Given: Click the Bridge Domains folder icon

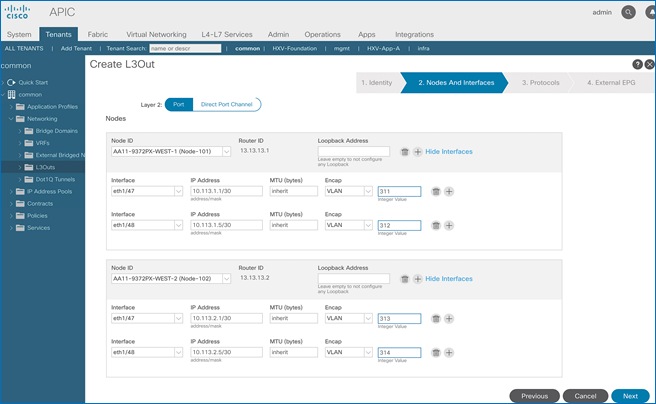Looking at the screenshot, I should 28,131.
